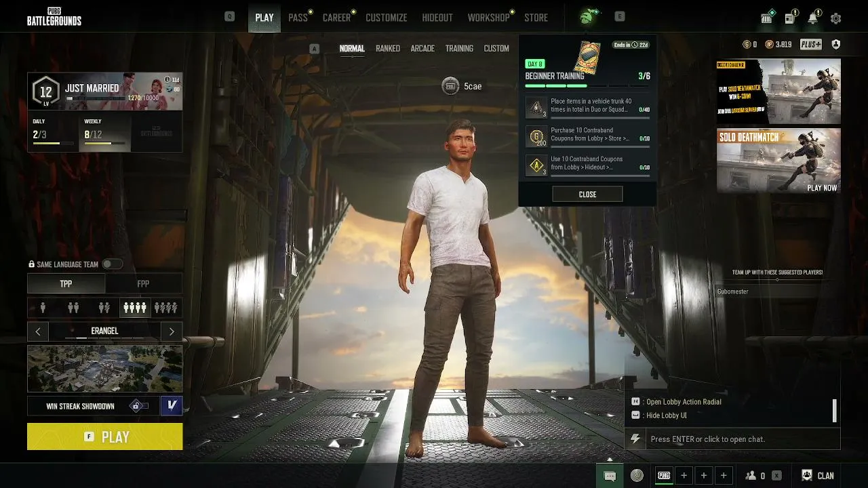Expand chat panel with the up arrow
Viewport: 868px width, 488px height.
coord(609,459)
